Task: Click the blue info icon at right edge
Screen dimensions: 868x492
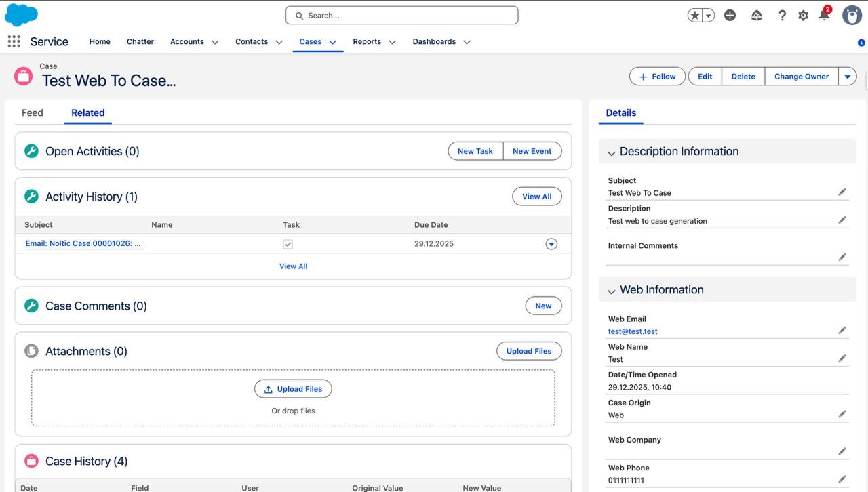Action: (x=861, y=42)
